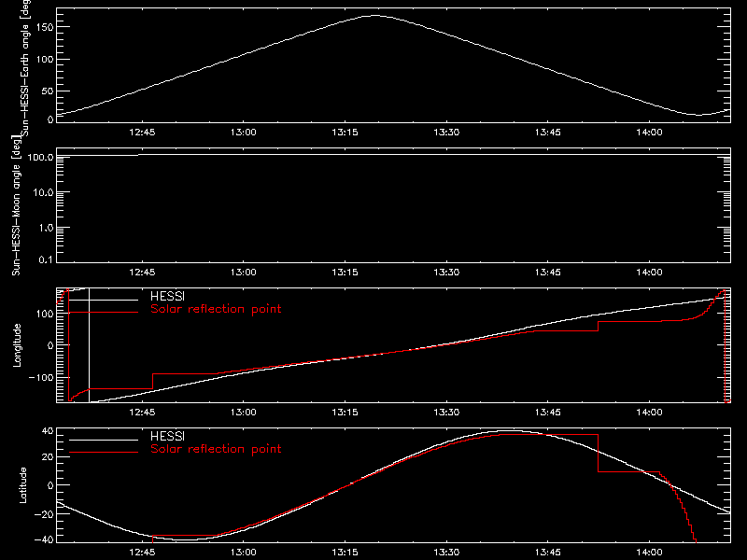Screen dimensions: 747x560
Task: Click 14:00 under the Longitude plot
Action: coord(649,413)
